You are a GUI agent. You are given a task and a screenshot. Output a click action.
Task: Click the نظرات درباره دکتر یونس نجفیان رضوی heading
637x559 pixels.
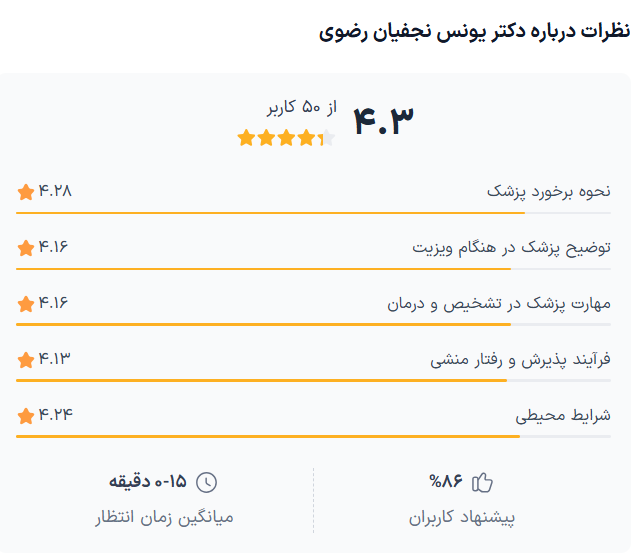pos(475,31)
